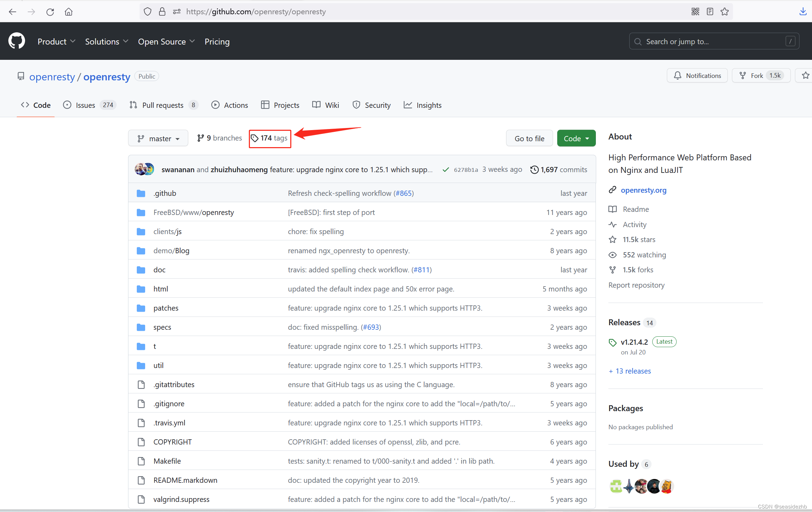Viewport: 812px width, 512px height.
Task: Click the Pricing link
Action: click(217, 41)
